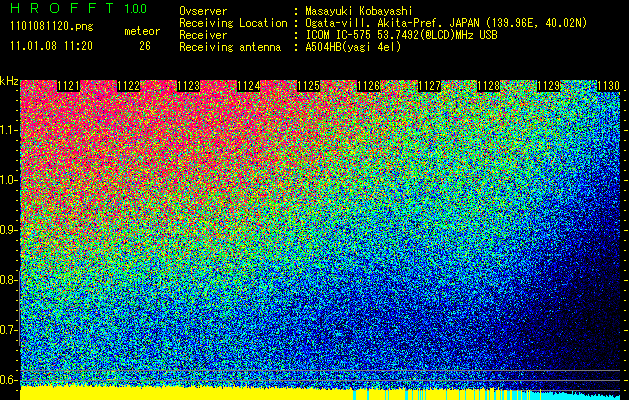The width and height of the screenshot is (629, 400).
Task: Click the Ovserver label
Action: click(203, 11)
